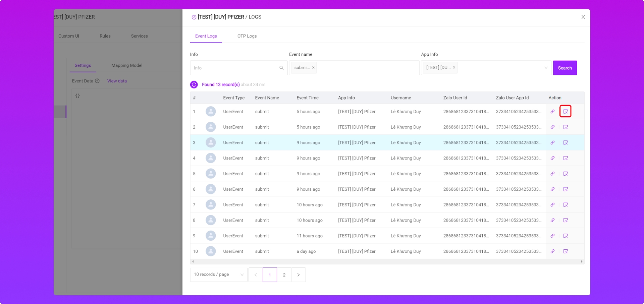The height and width of the screenshot is (304, 644).
Task: Expand the App Info dropdown
Action: coord(546,68)
